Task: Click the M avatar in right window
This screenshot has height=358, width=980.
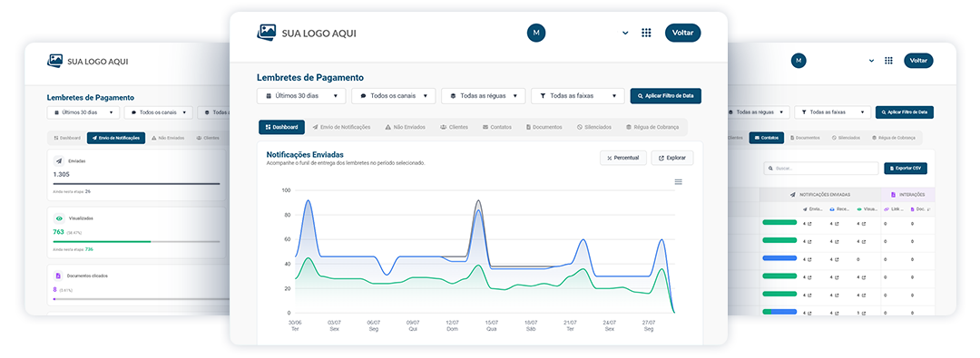Action: pos(799,61)
